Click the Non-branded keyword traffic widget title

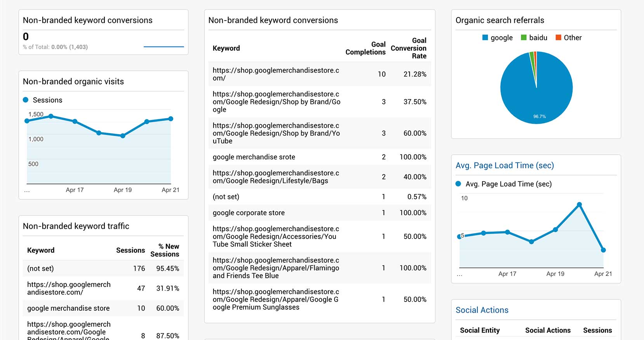point(76,226)
